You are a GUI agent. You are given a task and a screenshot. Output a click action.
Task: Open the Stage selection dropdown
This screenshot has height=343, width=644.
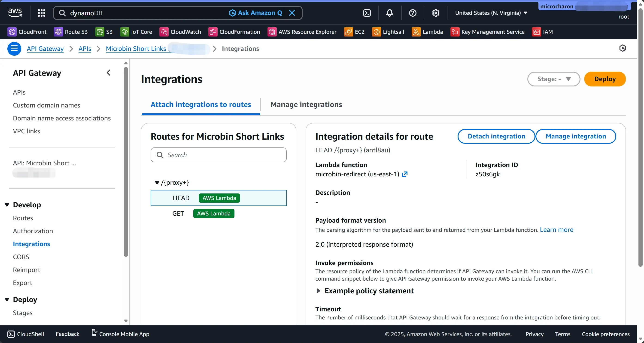click(554, 79)
